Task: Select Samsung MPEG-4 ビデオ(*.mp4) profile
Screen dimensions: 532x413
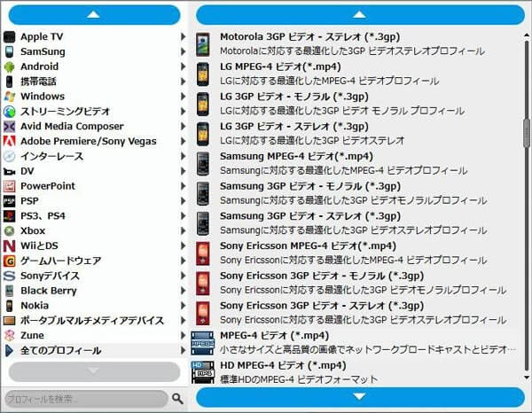Action: coord(356,163)
